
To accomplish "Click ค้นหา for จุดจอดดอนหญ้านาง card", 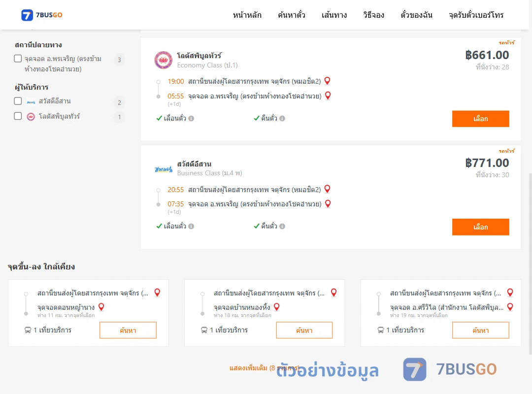I will (x=128, y=330).
